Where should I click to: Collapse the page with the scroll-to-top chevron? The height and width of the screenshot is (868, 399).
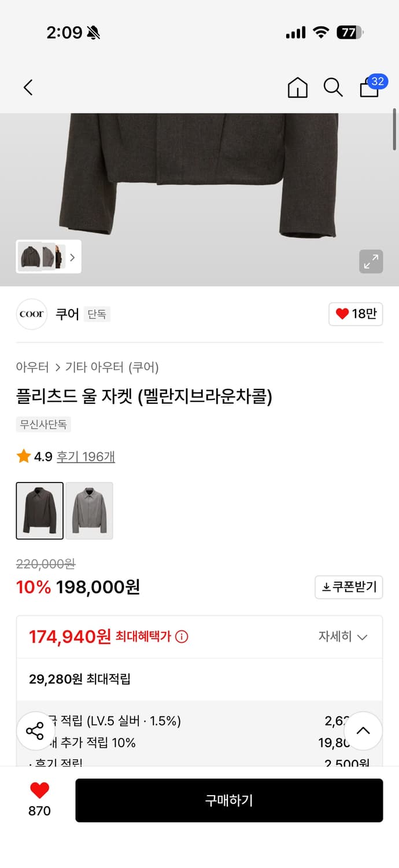(363, 731)
